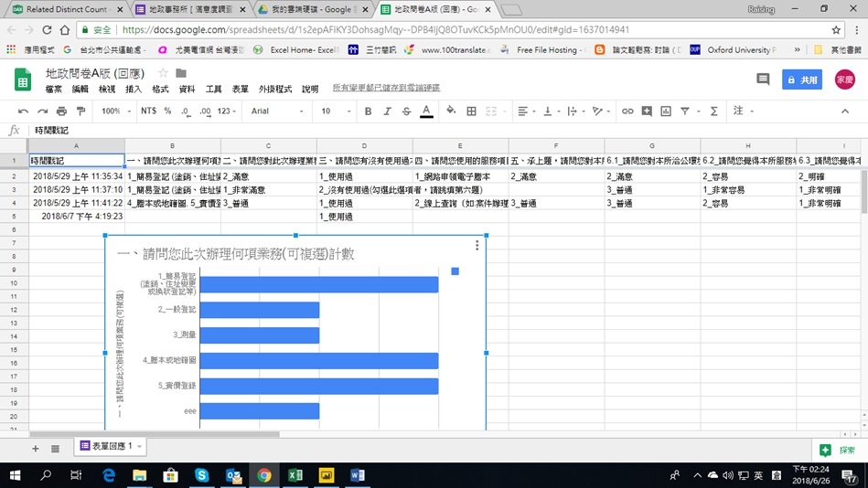
Task: Click the 探索 explore button
Action: pos(840,451)
